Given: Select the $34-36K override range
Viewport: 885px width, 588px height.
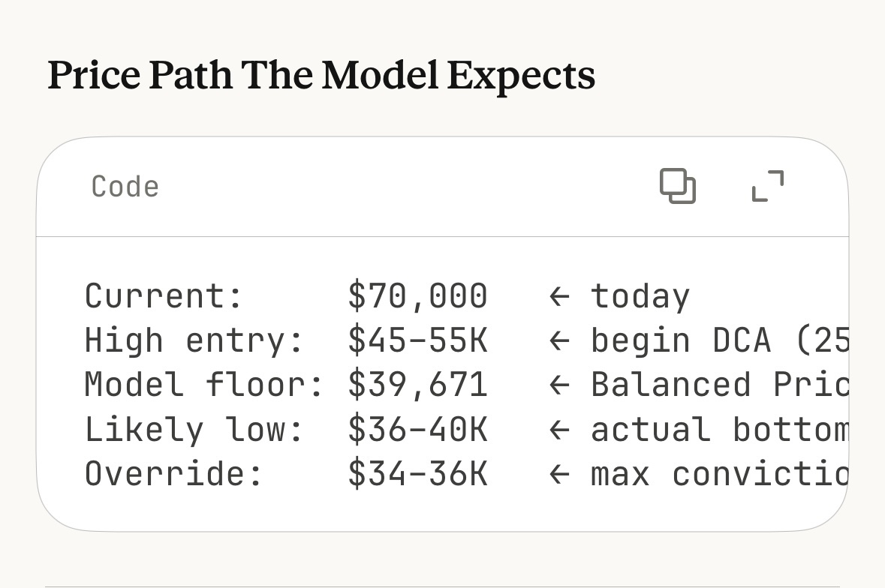Looking at the screenshot, I should [417, 474].
